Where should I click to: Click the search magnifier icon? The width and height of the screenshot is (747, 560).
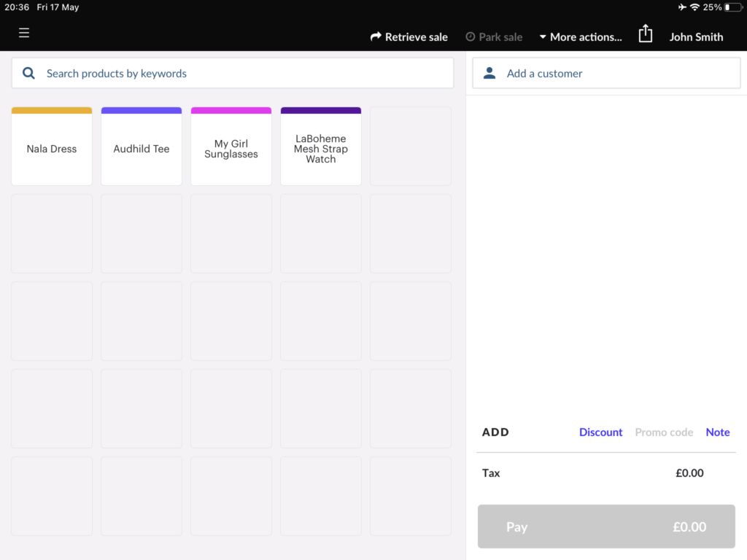(x=28, y=73)
